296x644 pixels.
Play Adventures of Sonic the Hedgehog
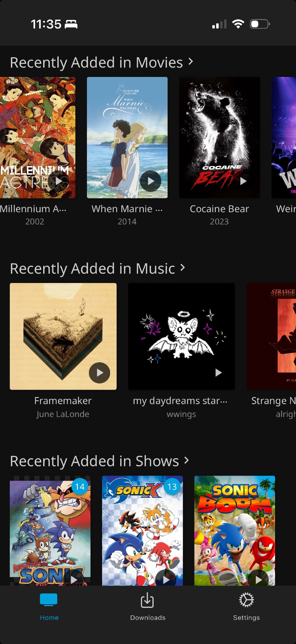pyautogui.click(x=73, y=580)
